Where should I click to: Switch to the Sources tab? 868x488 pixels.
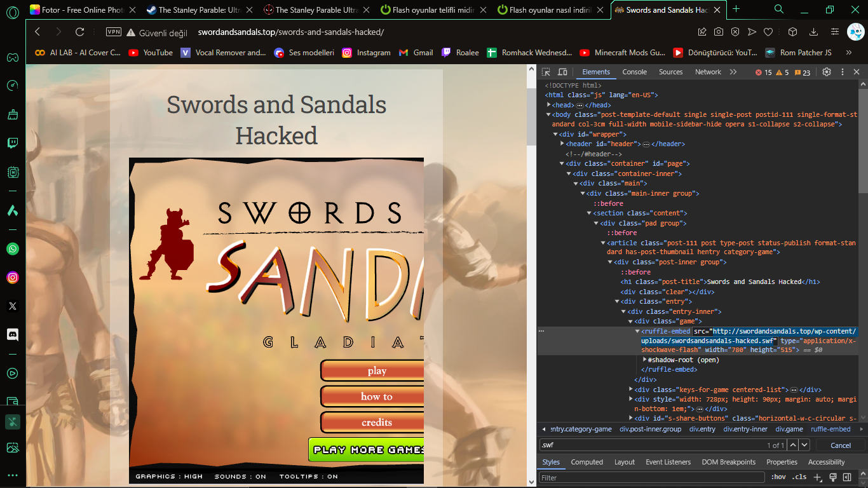pyautogui.click(x=670, y=72)
